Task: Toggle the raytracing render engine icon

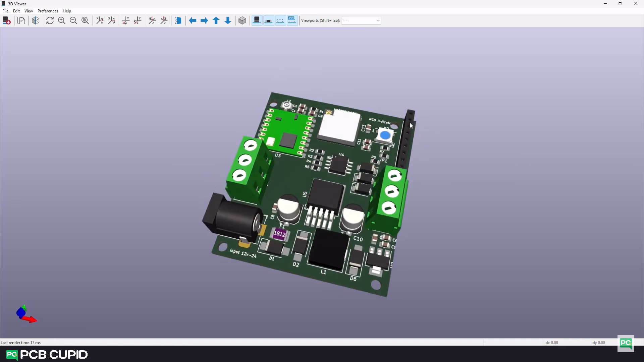Action: tap(36, 21)
